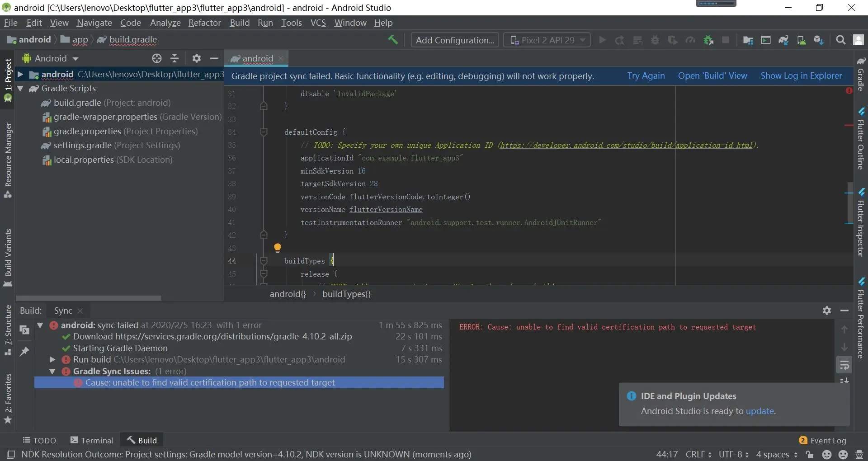The image size is (868, 461).
Task: Close the Sync tab in Build panel
Action: (80, 311)
